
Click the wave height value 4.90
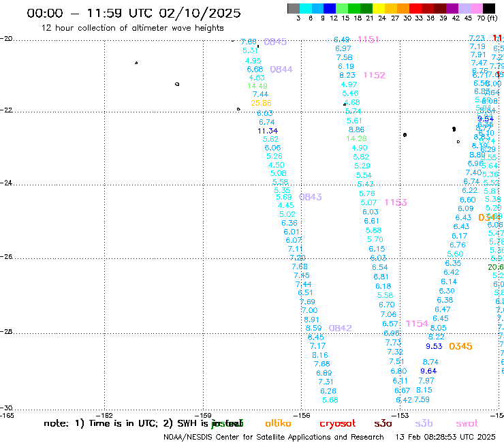tap(360, 148)
